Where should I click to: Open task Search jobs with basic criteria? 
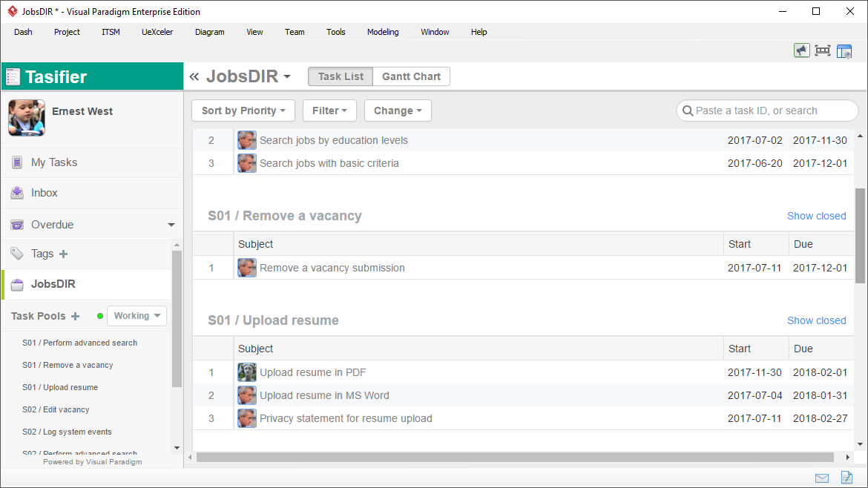pos(329,163)
